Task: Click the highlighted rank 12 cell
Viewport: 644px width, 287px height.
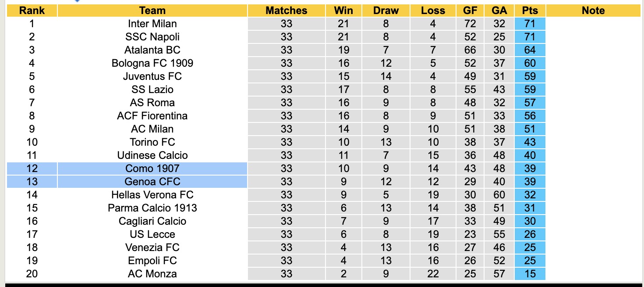Action: [x=32, y=169]
